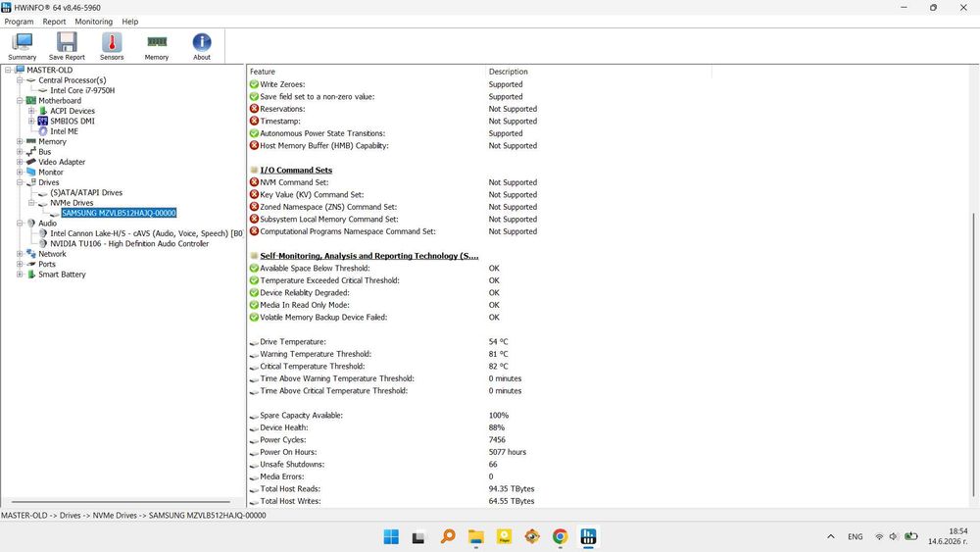Collapse the Audio tree node
The image size is (980, 552).
pos(20,224)
